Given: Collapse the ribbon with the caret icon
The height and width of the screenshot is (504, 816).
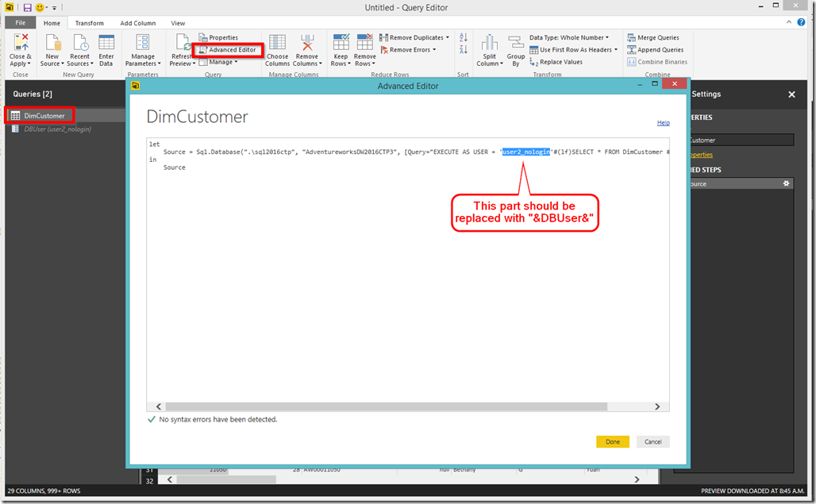Looking at the screenshot, I should pyautogui.click(x=789, y=22).
